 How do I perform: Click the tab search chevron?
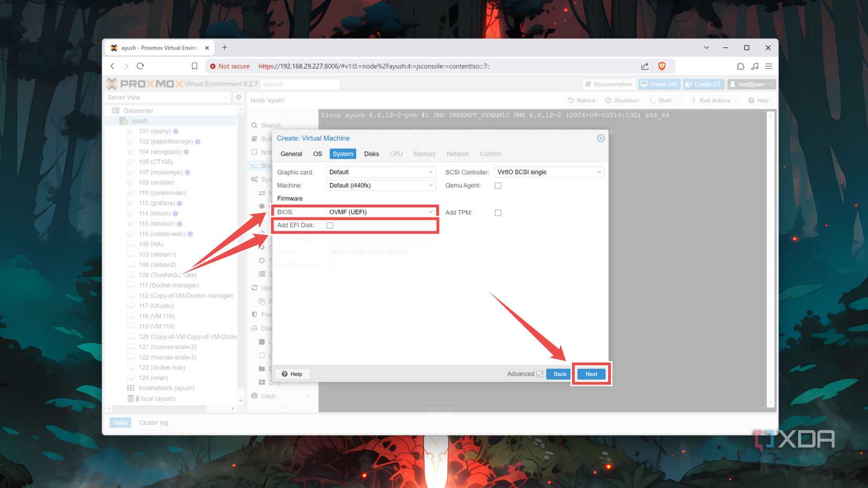pos(706,47)
